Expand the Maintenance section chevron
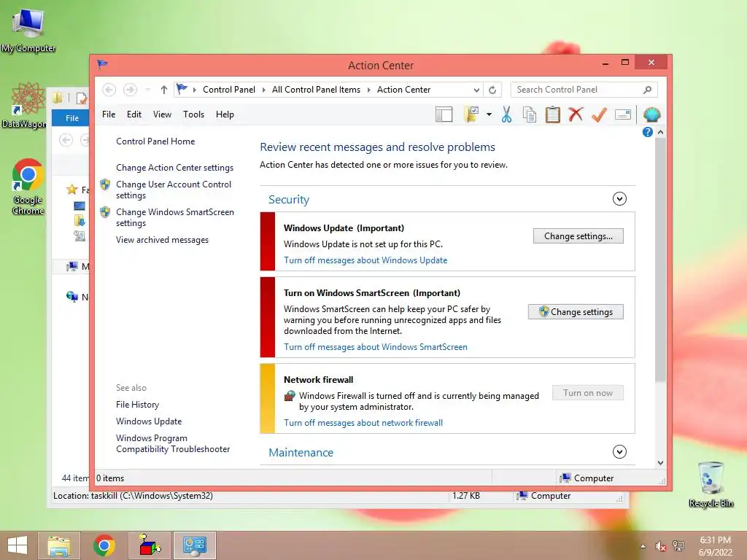The height and width of the screenshot is (560, 747). click(x=619, y=451)
